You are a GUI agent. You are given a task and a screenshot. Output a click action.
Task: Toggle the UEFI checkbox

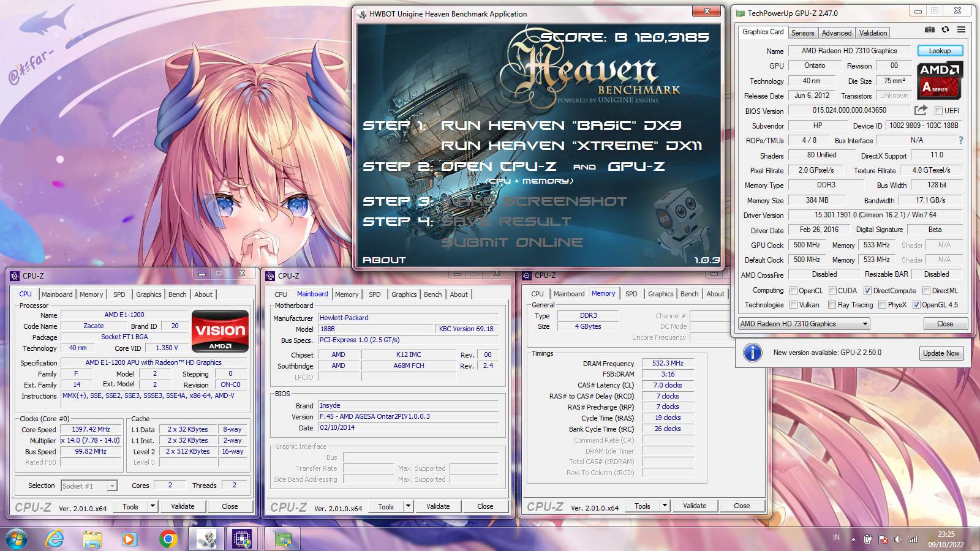point(938,111)
